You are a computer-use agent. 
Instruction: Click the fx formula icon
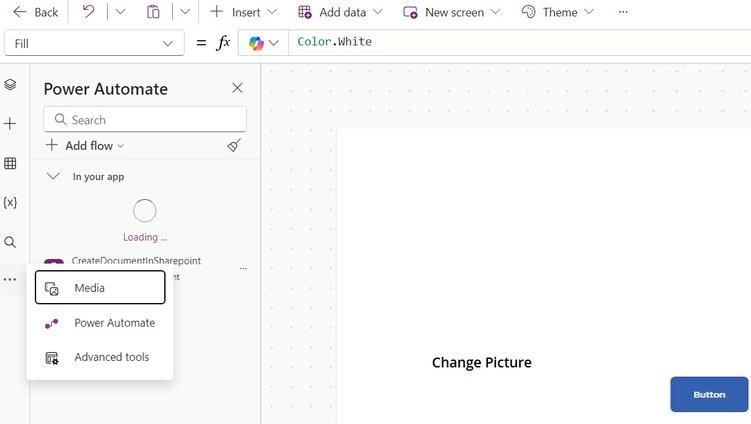(223, 43)
